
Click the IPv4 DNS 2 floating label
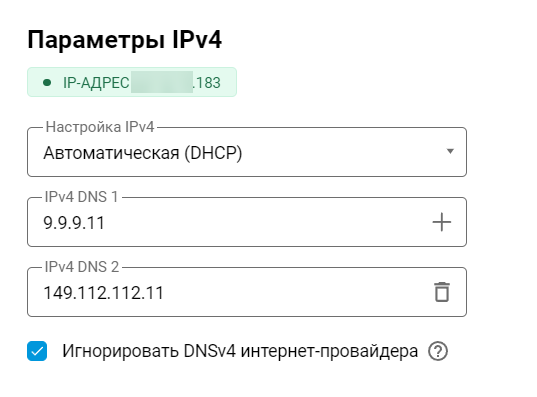82,267
